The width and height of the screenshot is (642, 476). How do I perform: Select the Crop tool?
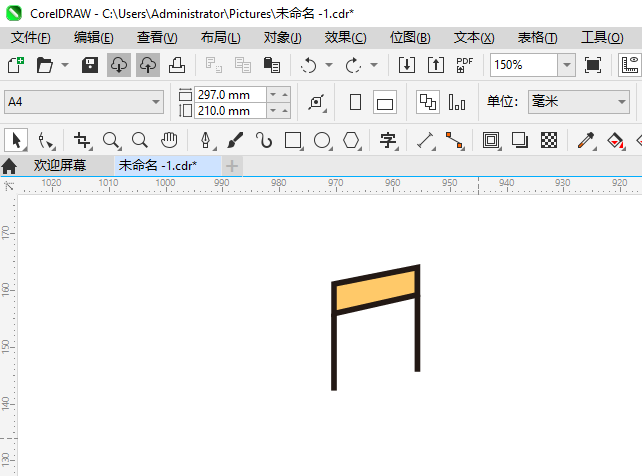[x=82, y=140]
